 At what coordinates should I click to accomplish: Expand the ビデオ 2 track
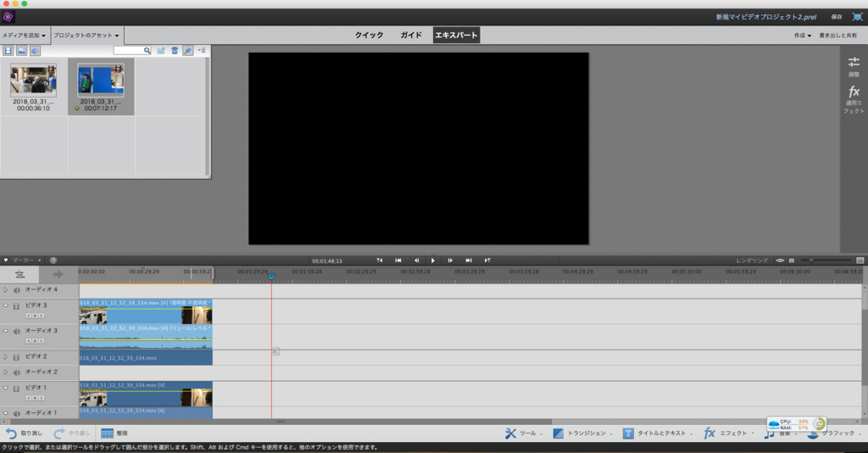[6, 357]
